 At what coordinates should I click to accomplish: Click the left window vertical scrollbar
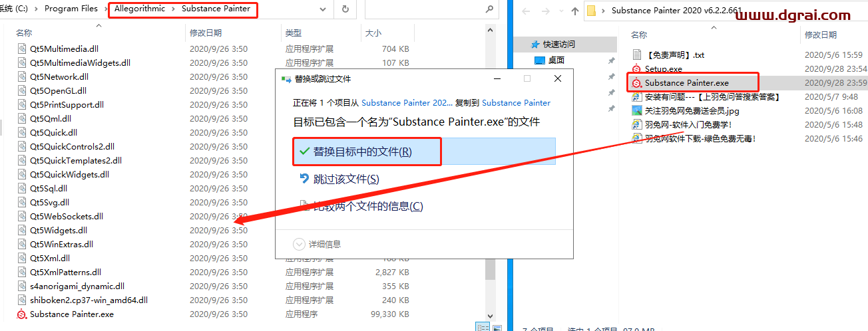tap(491, 269)
